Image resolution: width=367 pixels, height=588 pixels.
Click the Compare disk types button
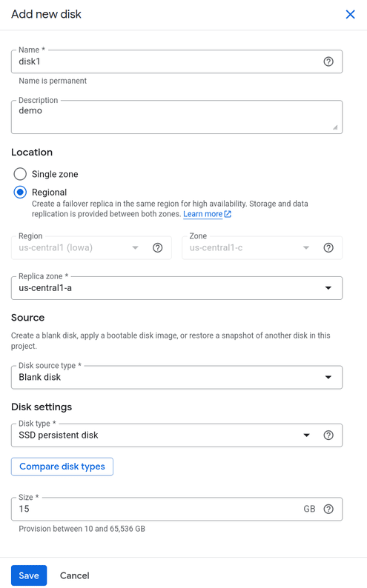point(62,467)
